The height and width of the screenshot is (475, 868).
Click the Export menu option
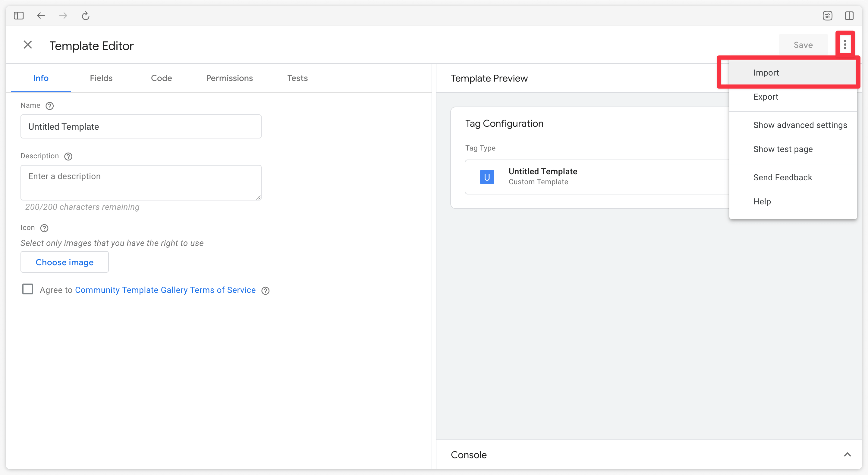point(766,97)
